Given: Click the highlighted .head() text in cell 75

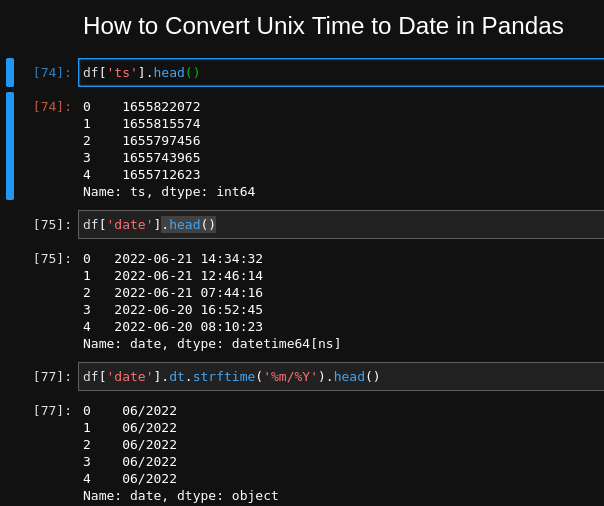Looking at the screenshot, I should pos(188,225).
